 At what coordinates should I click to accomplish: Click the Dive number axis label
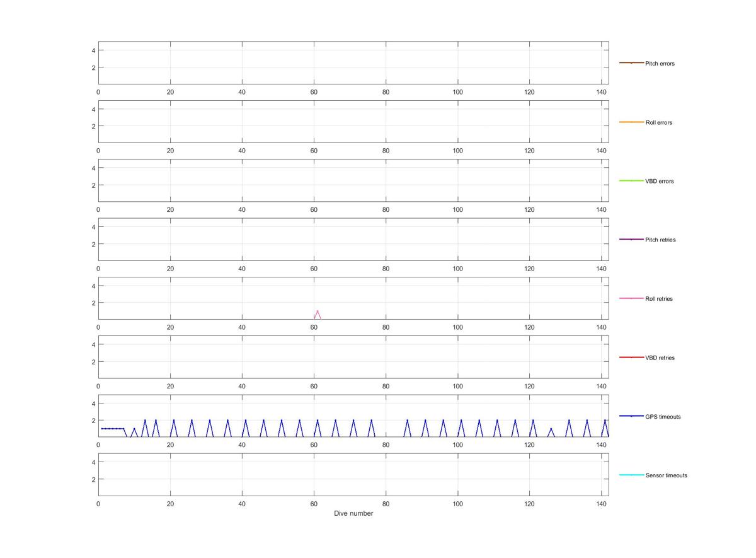[353, 513]
